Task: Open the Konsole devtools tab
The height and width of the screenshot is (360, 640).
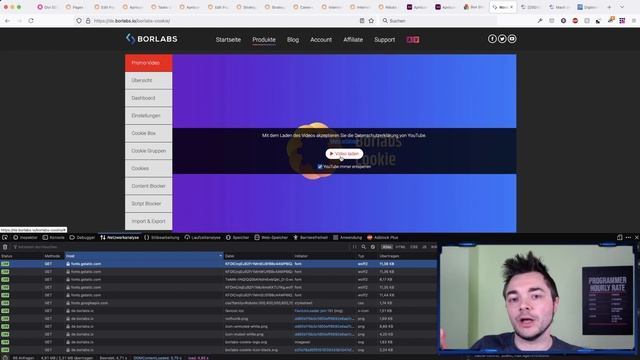Action: pyautogui.click(x=53, y=238)
